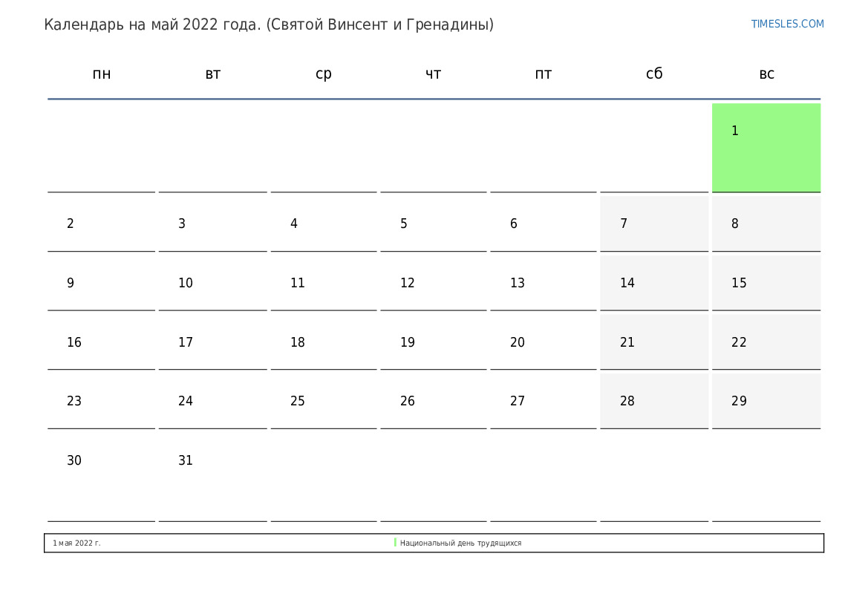The width and height of the screenshot is (868, 614).
Task: Select Saturday date 14
Action: (653, 282)
